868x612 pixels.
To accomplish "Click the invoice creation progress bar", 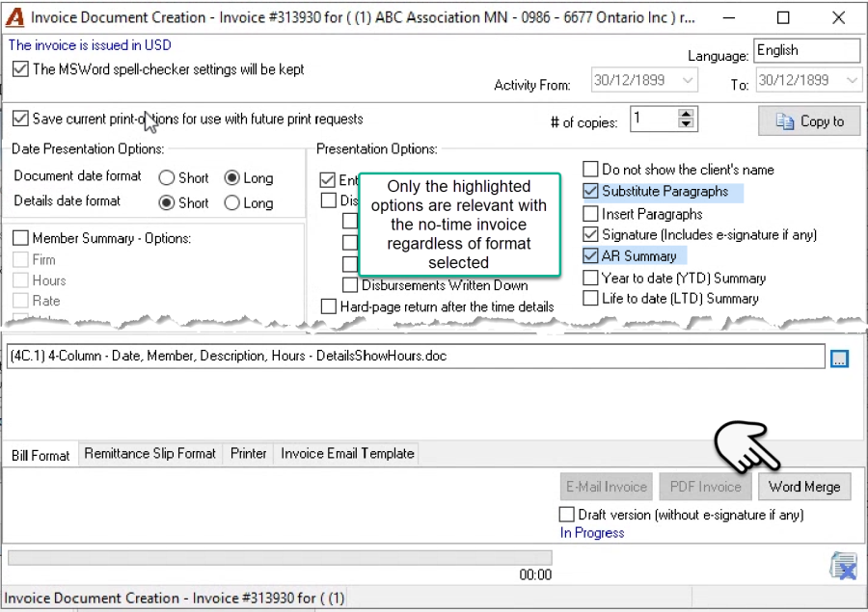I will coord(280,557).
